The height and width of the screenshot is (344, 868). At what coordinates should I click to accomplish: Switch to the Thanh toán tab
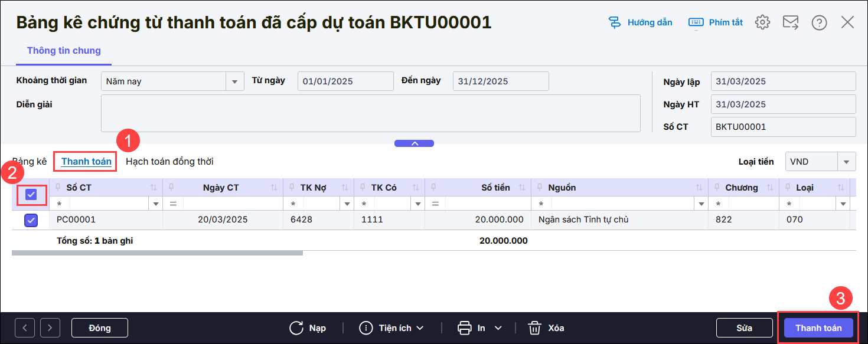click(x=86, y=162)
